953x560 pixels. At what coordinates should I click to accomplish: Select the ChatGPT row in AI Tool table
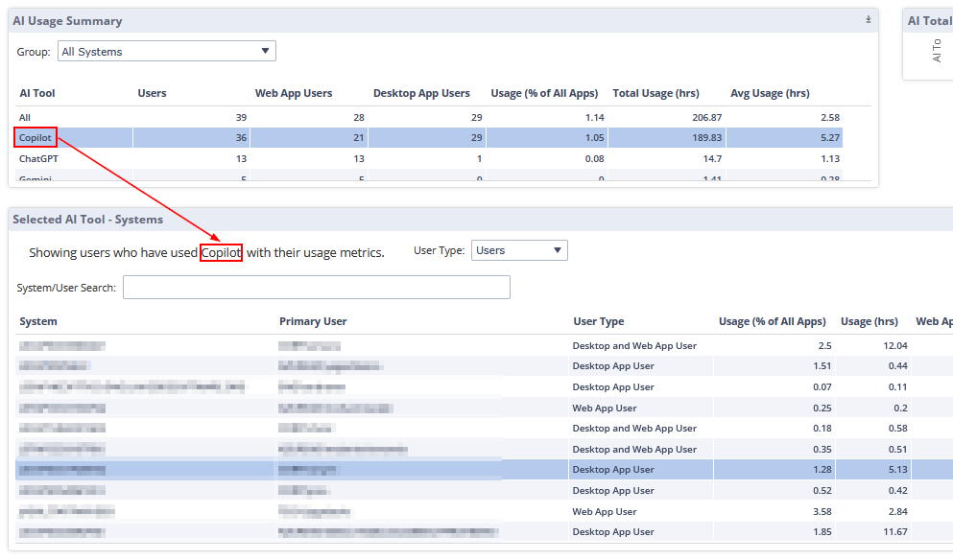coord(40,158)
